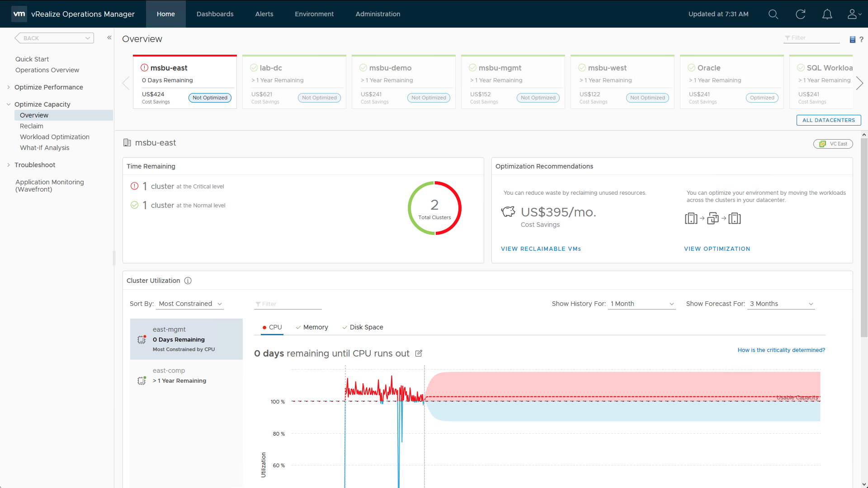Click the scroll up arrow of scrollbar
868x488 pixels.
tap(864, 135)
